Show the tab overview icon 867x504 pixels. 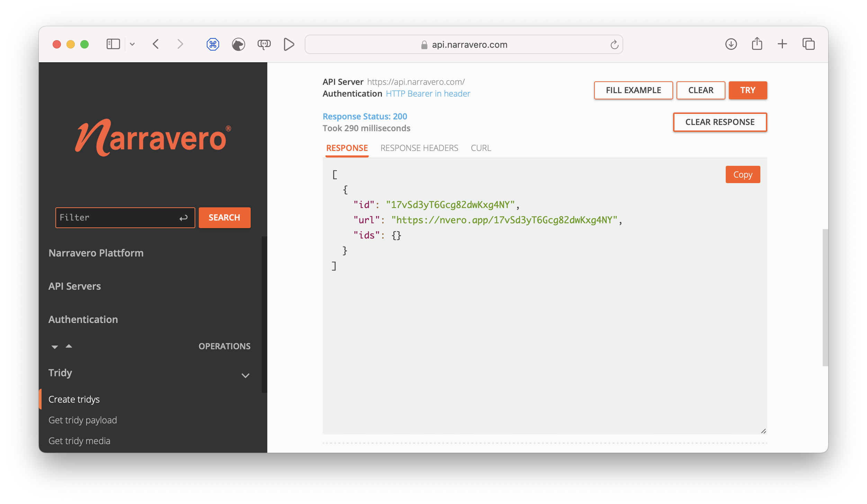(808, 44)
